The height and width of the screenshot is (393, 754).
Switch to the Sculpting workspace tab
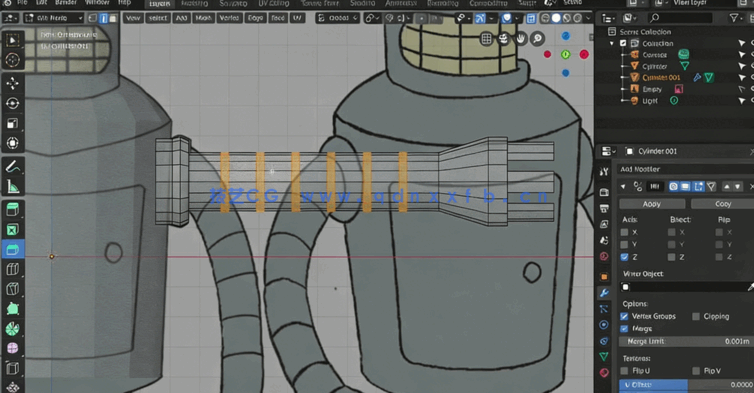[x=233, y=3]
